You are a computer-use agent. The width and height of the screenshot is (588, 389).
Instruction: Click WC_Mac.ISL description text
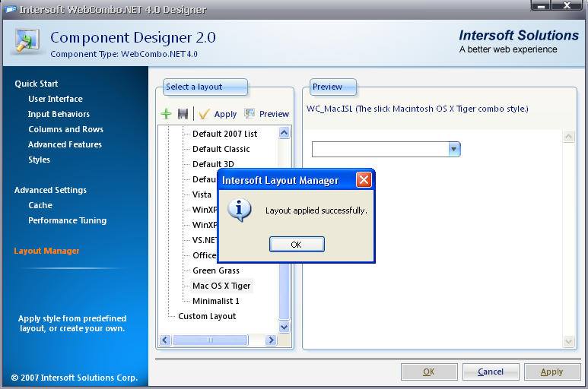tap(418, 109)
